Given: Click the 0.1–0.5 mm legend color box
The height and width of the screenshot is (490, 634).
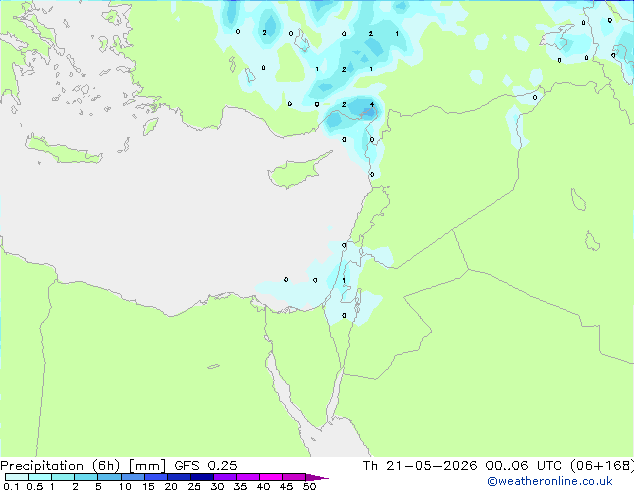Looking at the screenshot, I should (17, 477).
